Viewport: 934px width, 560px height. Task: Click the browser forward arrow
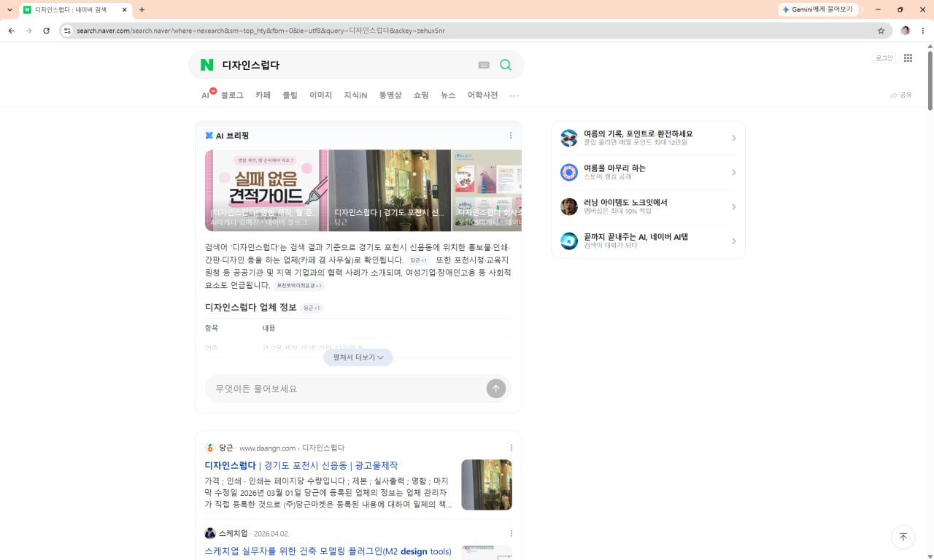28,31
